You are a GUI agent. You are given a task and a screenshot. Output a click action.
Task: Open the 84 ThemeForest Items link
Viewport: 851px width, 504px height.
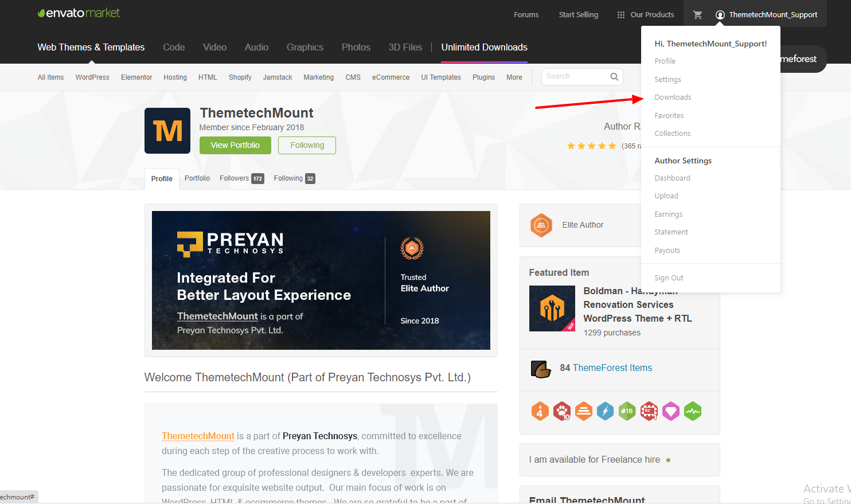(606, 368)
